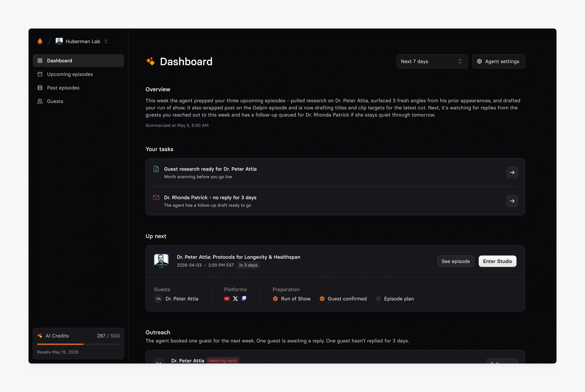The width and height of the screenshot is (585, 392).
Task: Open Rhonda Patrick no-reply task arrow
Action: click(512, 201)
